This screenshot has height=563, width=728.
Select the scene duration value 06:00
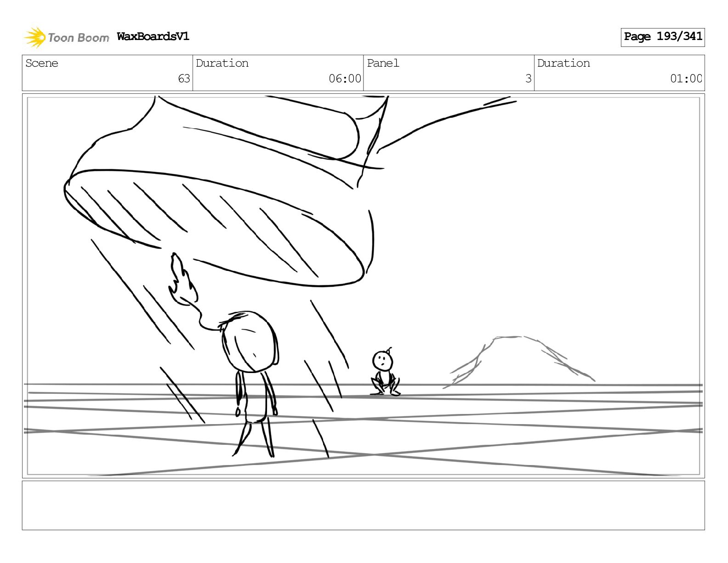click(x=345, y=79)
